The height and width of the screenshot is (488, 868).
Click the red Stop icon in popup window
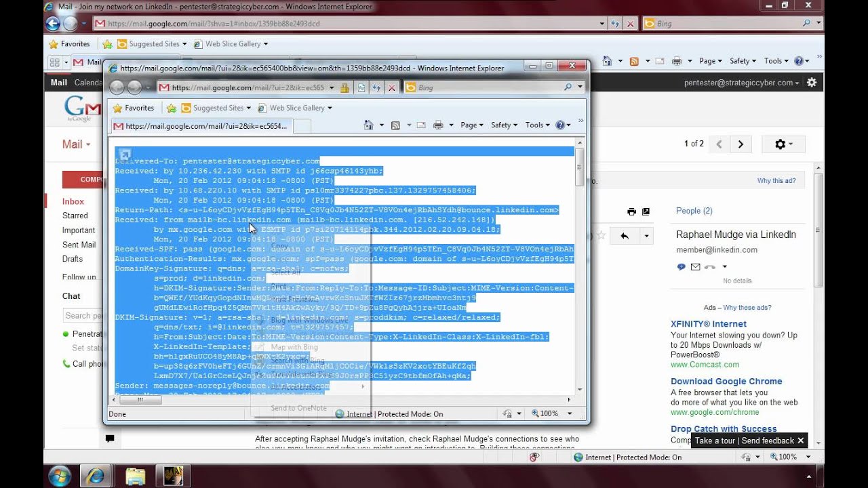391,87
